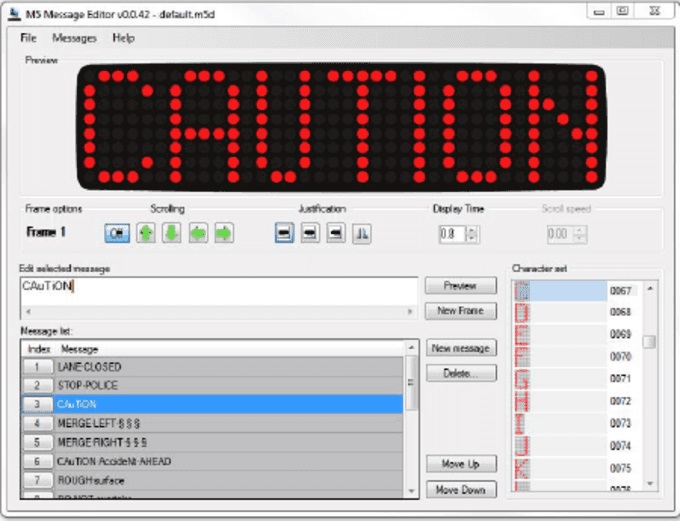Select the scroll up arrow icon
The image size is (680, 521).
(146, 233)
